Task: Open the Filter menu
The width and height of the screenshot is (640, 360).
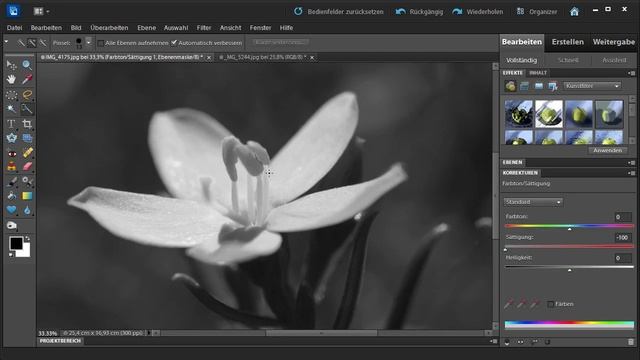Action: (204, 28)
